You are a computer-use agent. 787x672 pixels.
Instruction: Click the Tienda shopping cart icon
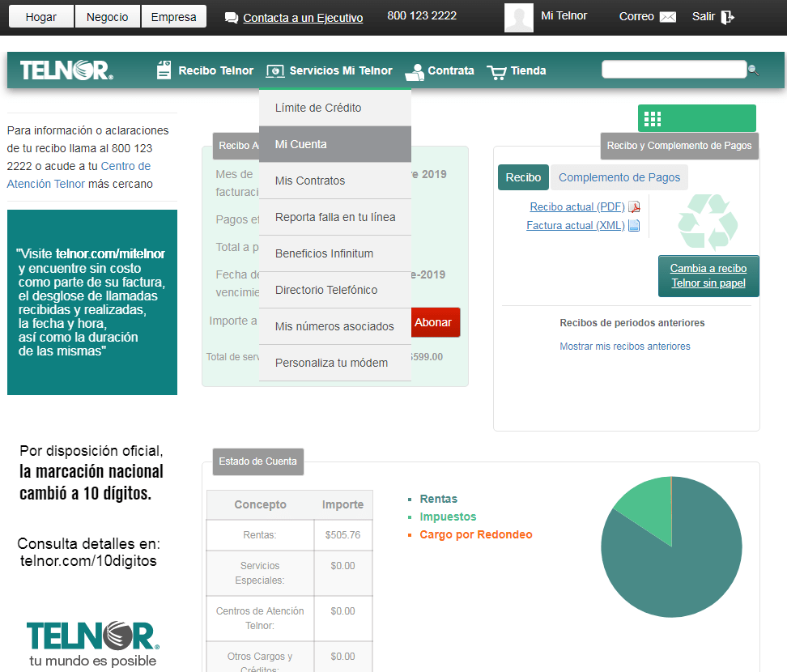click(x=496, y=72)
